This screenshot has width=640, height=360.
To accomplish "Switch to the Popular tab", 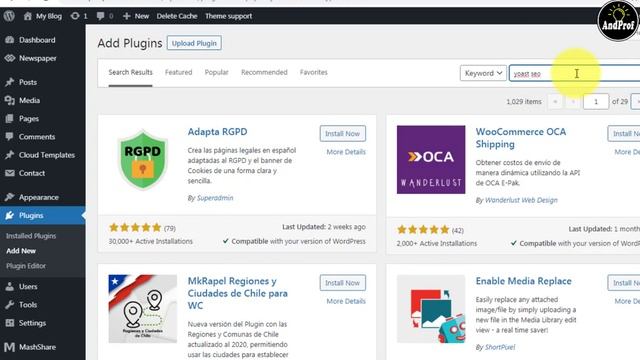I will [216, 72].
